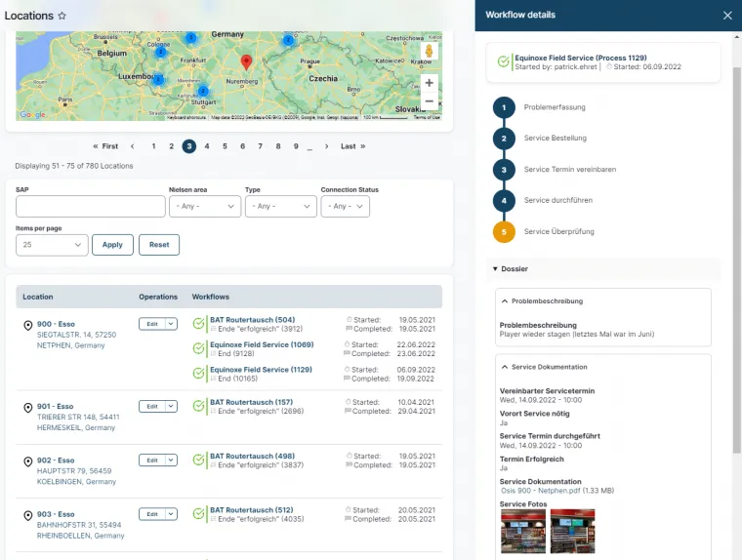Click location pin icon for 900 - Esso
The image size is (742, 560).
[28, 325]
